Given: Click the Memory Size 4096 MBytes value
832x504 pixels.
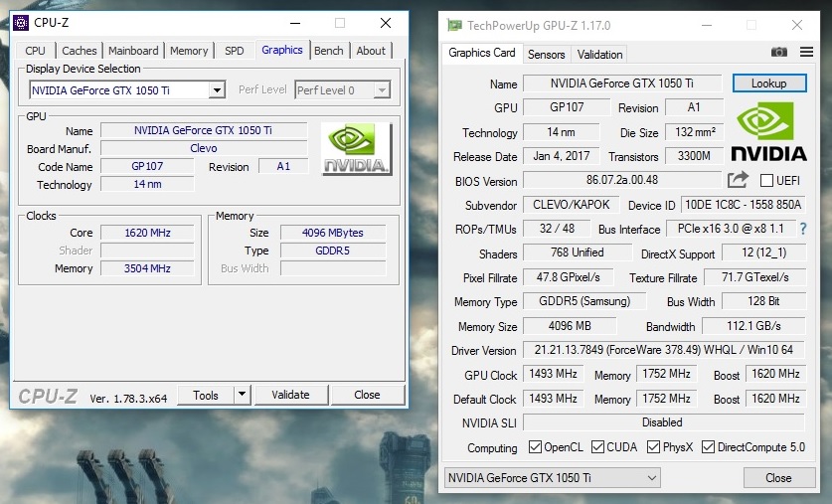Looking at the screenshot, I should tap(333, 233).
